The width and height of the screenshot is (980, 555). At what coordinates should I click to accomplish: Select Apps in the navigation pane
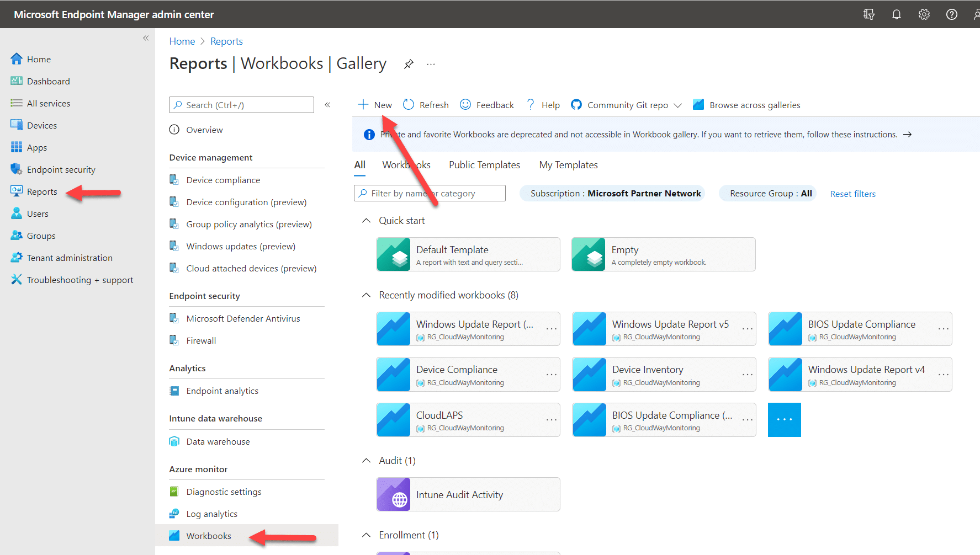[x=36, y=147]
